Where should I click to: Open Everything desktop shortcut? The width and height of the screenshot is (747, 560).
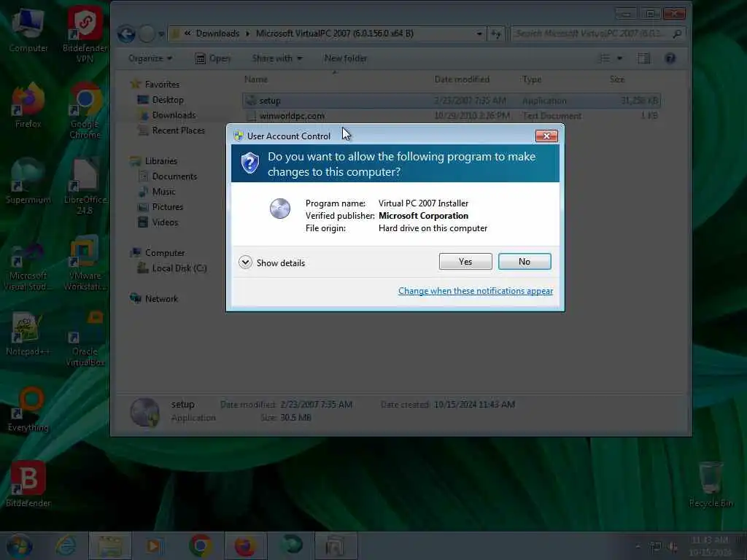coord(28,410)
